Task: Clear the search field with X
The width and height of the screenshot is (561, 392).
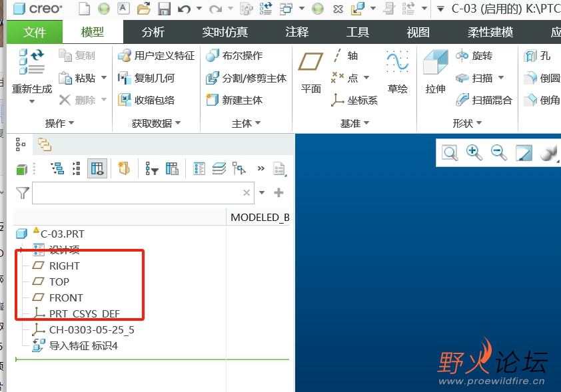Action: tap(247, 193)
